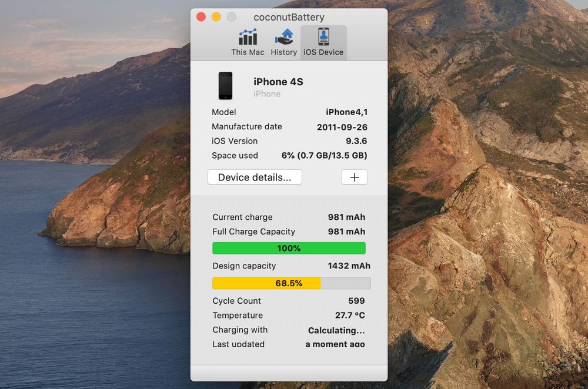Click the gray iPhone subtitle under device name
The height and width of the screenshot is (389, 588).
click(267, 93)
